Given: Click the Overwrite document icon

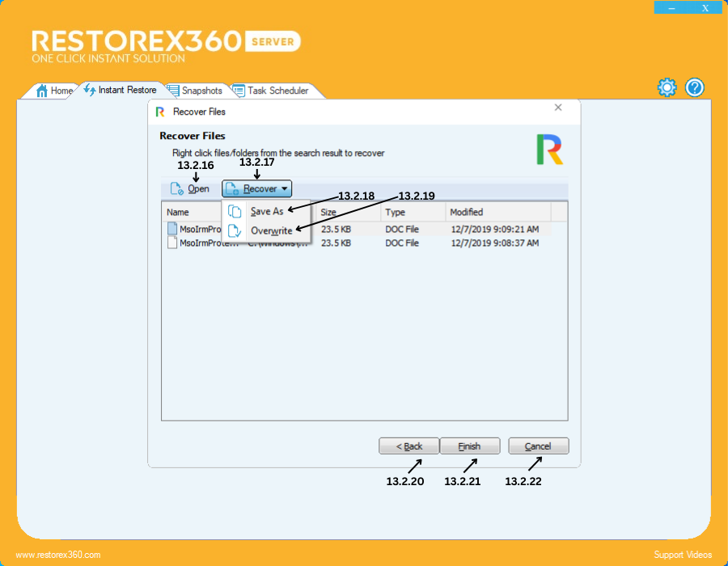Looking at the screenshot, I should tap(235, 230).
